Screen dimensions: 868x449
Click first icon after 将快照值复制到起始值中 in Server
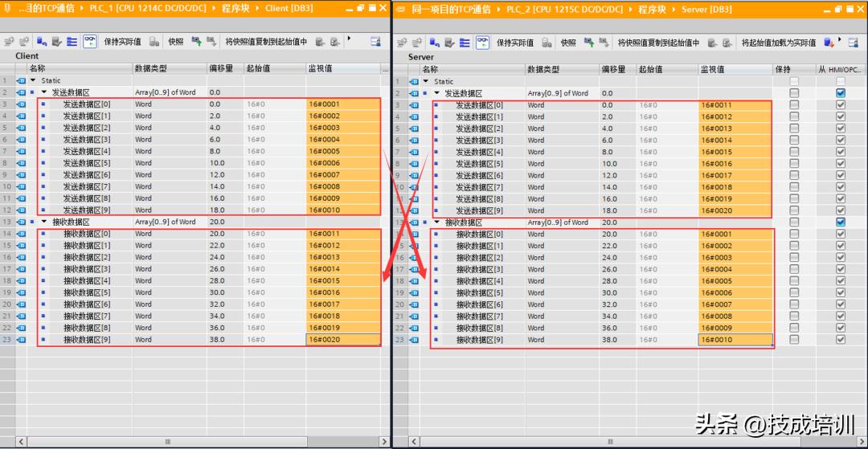tap(712, 43)
